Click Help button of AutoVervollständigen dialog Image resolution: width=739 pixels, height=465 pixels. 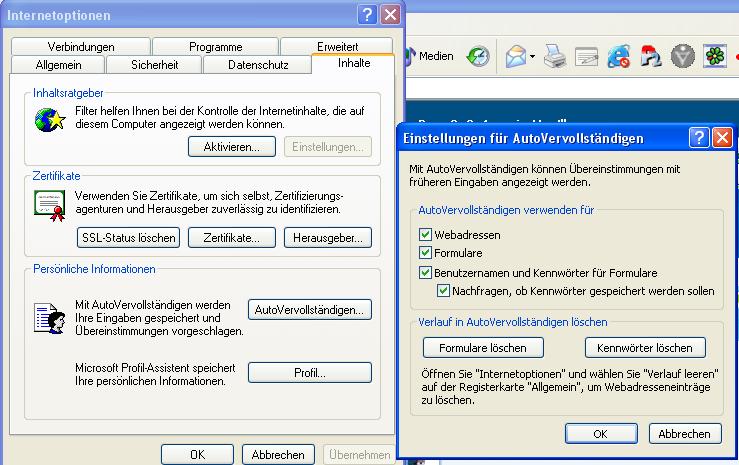(698, 138)
